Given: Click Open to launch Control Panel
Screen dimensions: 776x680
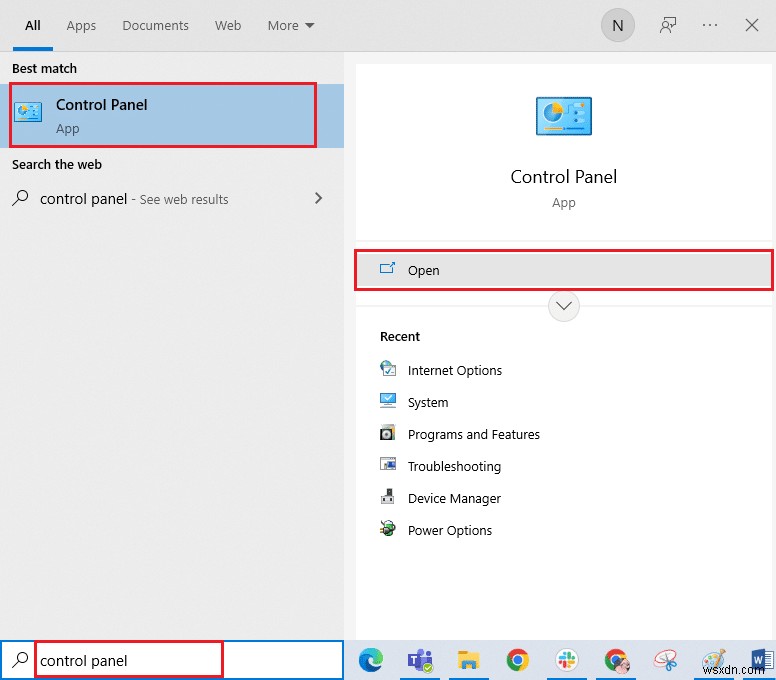Looking at the screenshot, I should click(564, 270).
